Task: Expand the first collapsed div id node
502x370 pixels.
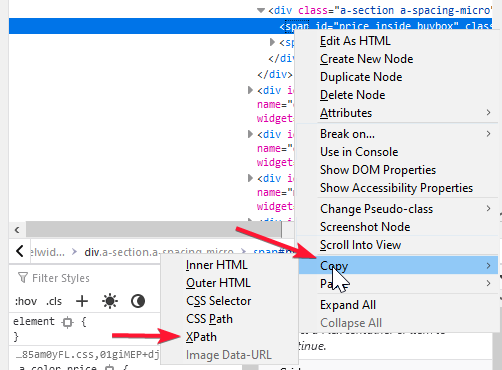Action: pos(250,90)
